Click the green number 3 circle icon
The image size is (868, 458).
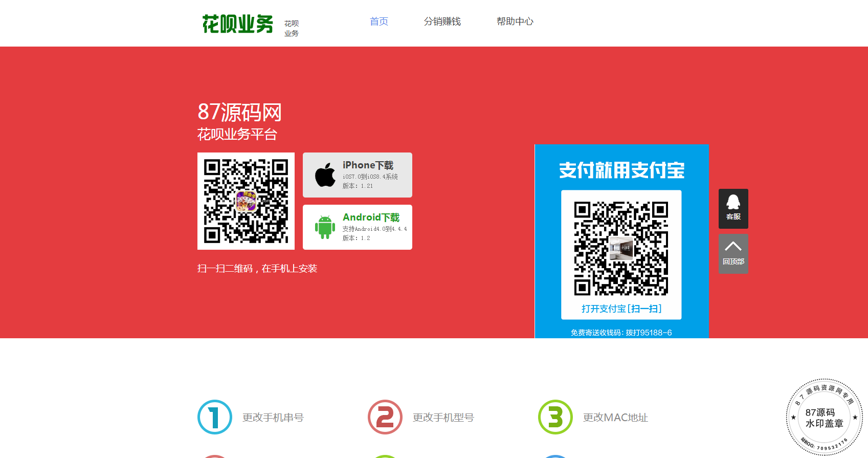point(555,417)
